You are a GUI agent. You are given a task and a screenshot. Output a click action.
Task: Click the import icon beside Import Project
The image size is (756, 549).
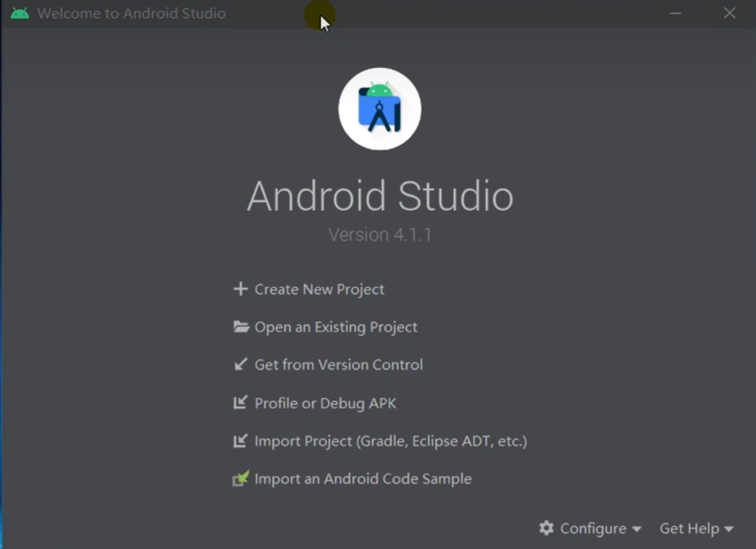tap(241, 440)
